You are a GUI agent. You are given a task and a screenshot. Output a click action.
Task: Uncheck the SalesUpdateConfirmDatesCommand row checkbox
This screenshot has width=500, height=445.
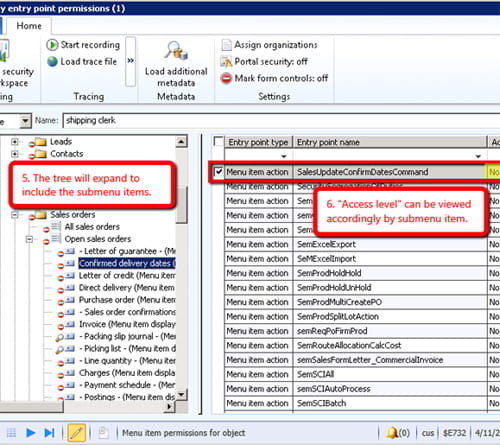pos(218,172)
